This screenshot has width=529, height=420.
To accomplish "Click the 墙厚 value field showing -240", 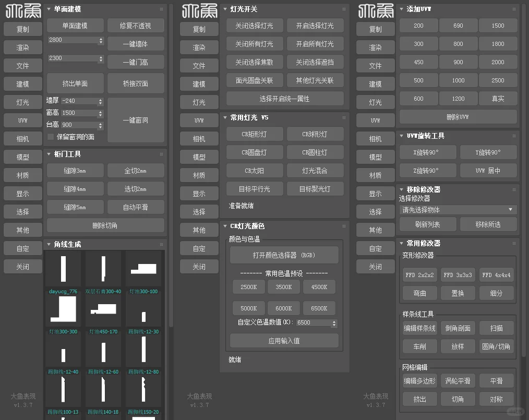I will pyautogui.click(x=79, y=101).
